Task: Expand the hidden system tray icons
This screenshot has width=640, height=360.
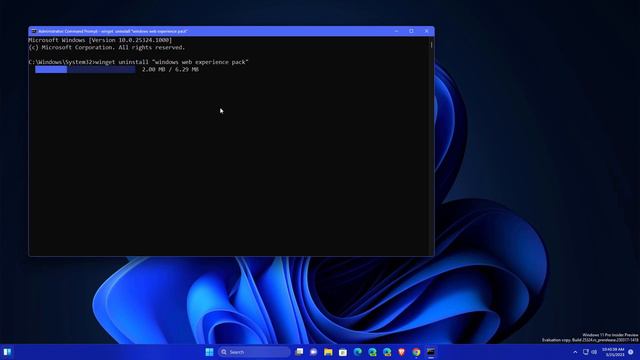Action: pos(575,352)
